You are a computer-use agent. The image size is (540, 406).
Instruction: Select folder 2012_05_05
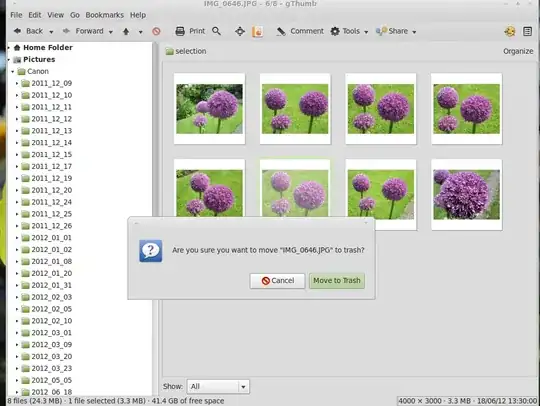(52, 380)
